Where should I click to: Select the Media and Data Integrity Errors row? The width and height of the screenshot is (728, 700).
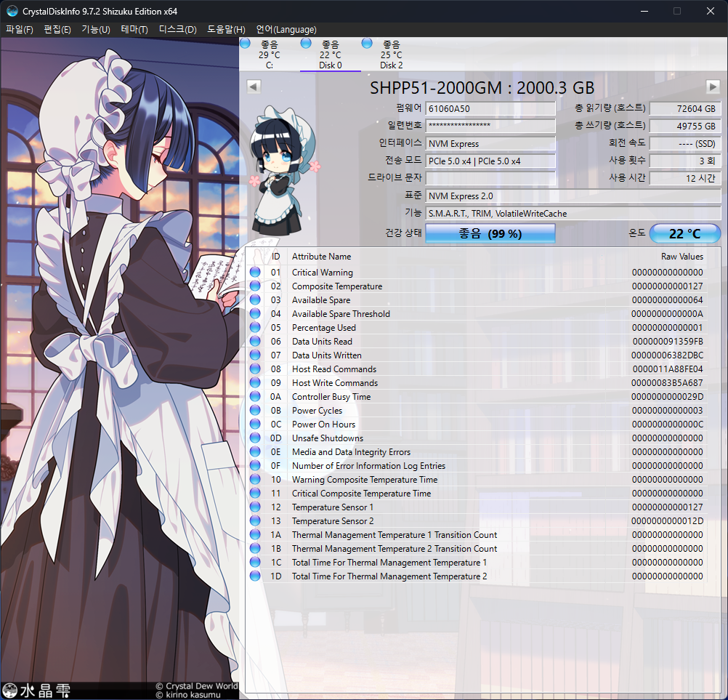[351, 452]
